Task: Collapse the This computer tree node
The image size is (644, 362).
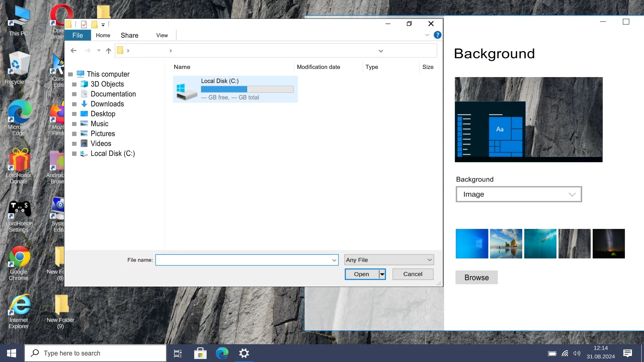Action: coord(70,74)
